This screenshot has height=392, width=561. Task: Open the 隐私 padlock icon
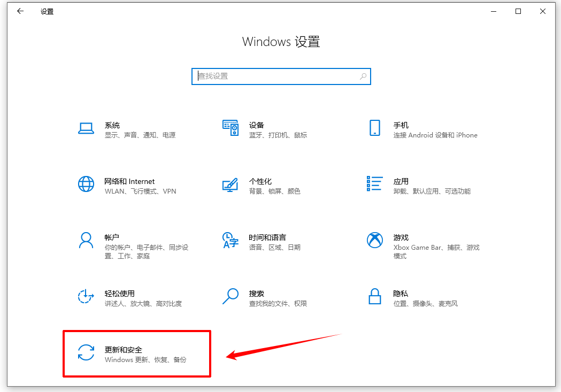374,296
